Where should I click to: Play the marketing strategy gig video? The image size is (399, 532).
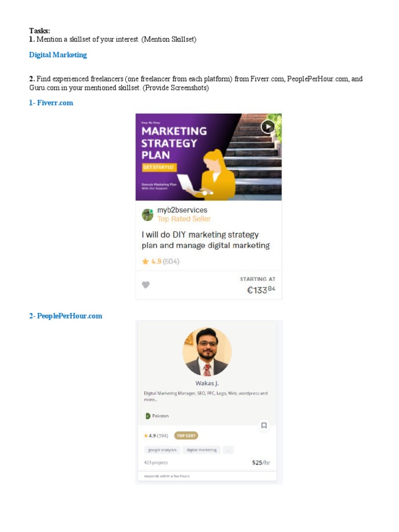tap(268, 127)
